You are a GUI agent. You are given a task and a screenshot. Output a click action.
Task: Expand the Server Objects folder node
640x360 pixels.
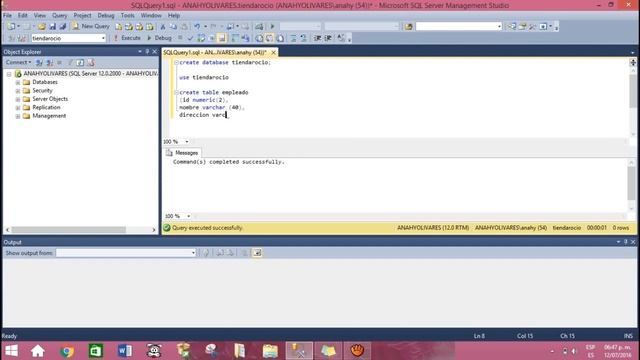[x=18, y=99]
